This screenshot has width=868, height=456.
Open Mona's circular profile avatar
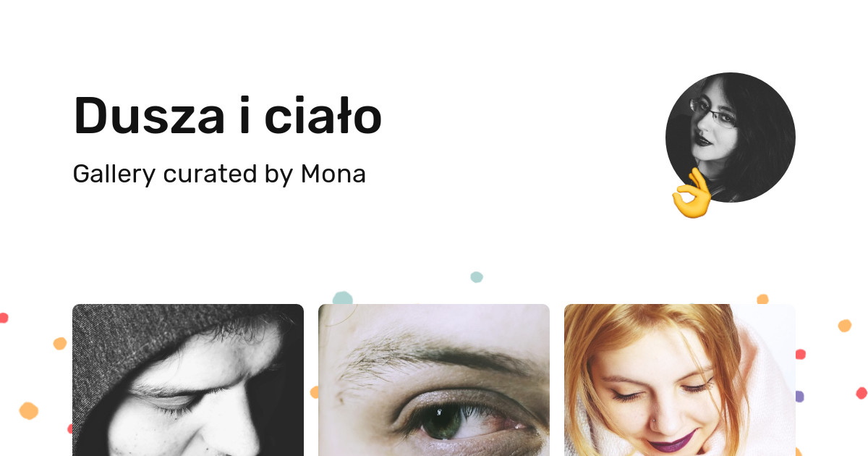[x=731, y=138]
